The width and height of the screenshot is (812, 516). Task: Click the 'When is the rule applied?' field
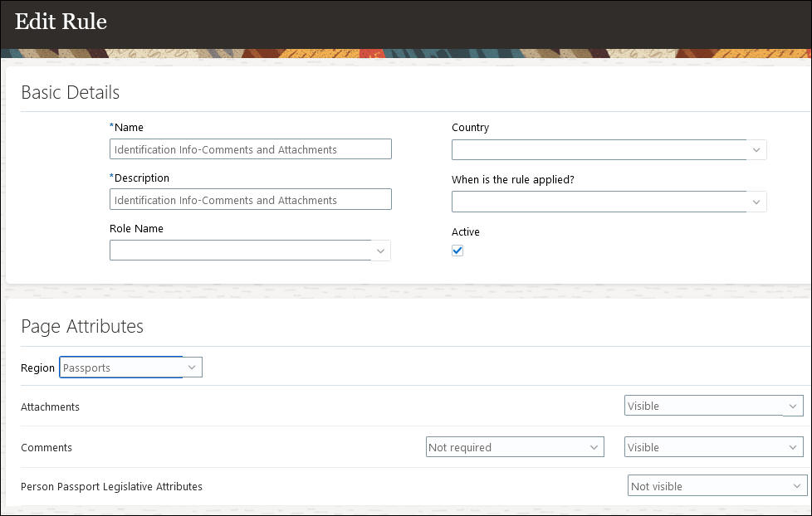coord(598,202)
